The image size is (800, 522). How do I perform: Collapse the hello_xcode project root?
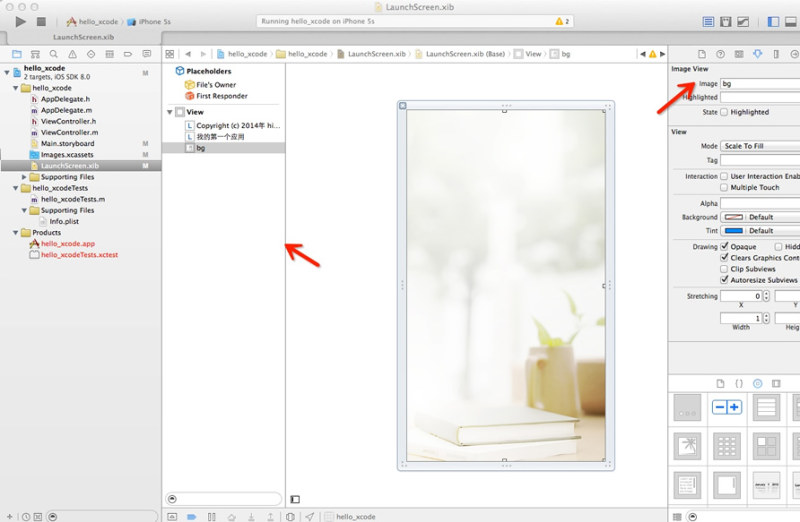pyautogui.click(x=7, y=72)
